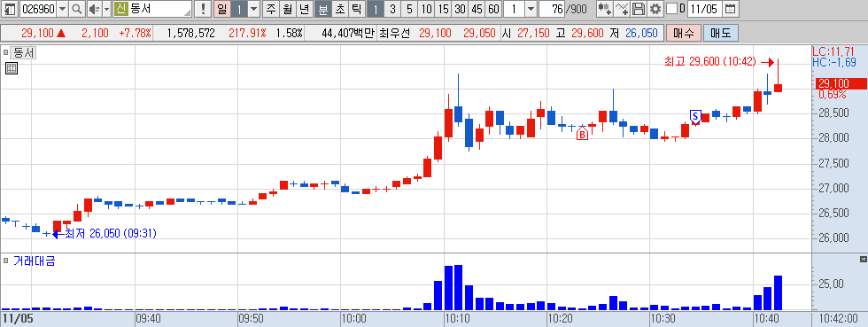Click the exclamation mark info icon
868x327 pixels.
203,9
